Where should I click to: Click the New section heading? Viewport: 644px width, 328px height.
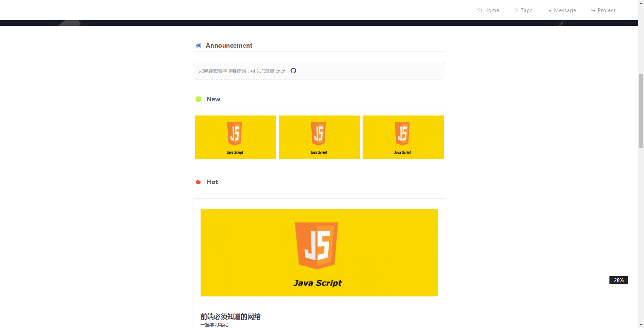click(x=213, y=99)
